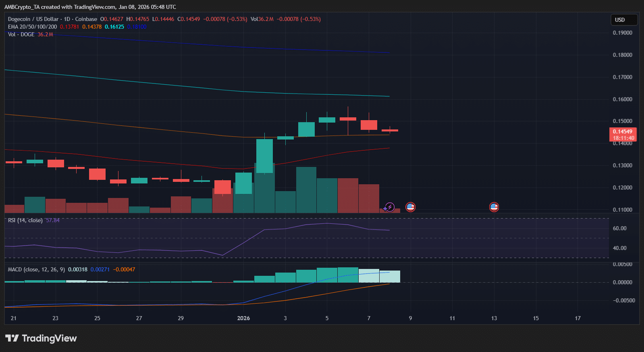This screenshot has height=352, width=644.
Task: Click the 2026 label on the time axis
Action: pos(243,318)
